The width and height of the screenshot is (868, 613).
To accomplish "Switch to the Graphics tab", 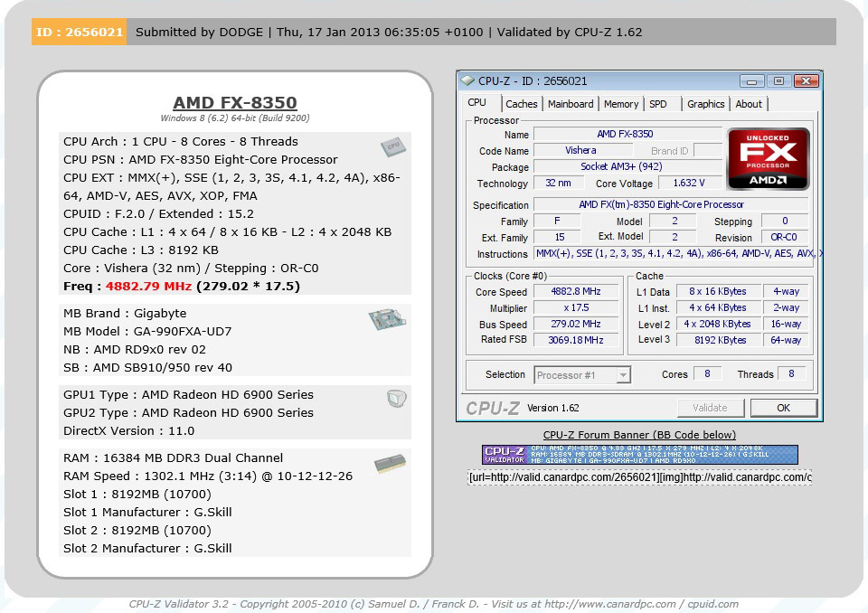I will 706,104.
